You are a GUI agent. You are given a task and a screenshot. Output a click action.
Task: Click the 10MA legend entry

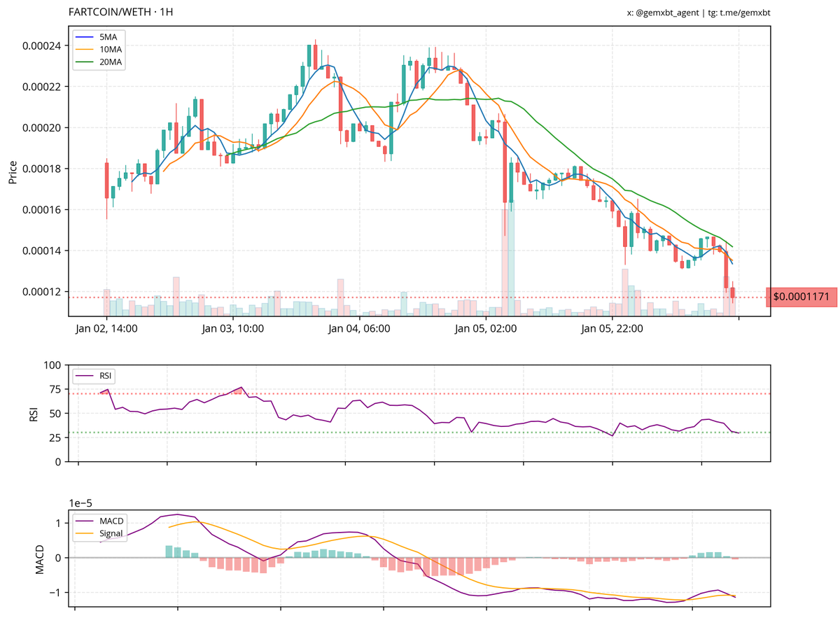99,50
